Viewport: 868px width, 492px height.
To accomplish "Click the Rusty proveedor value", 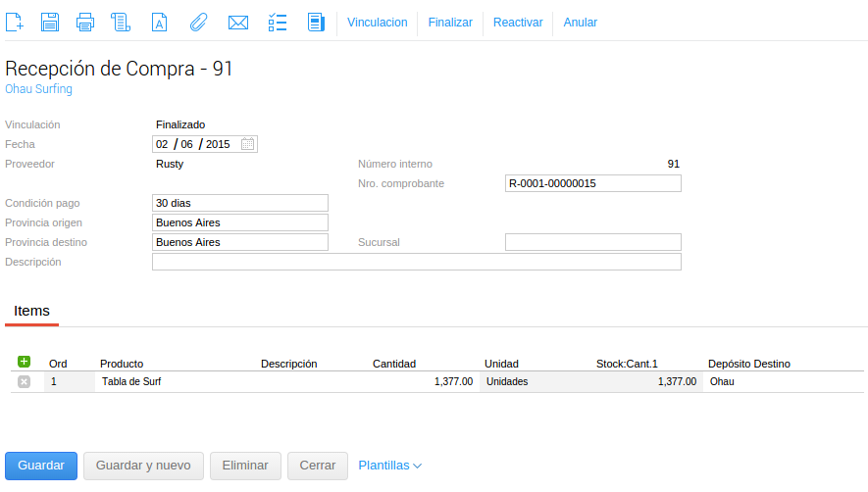I will (x=170, y=164).
